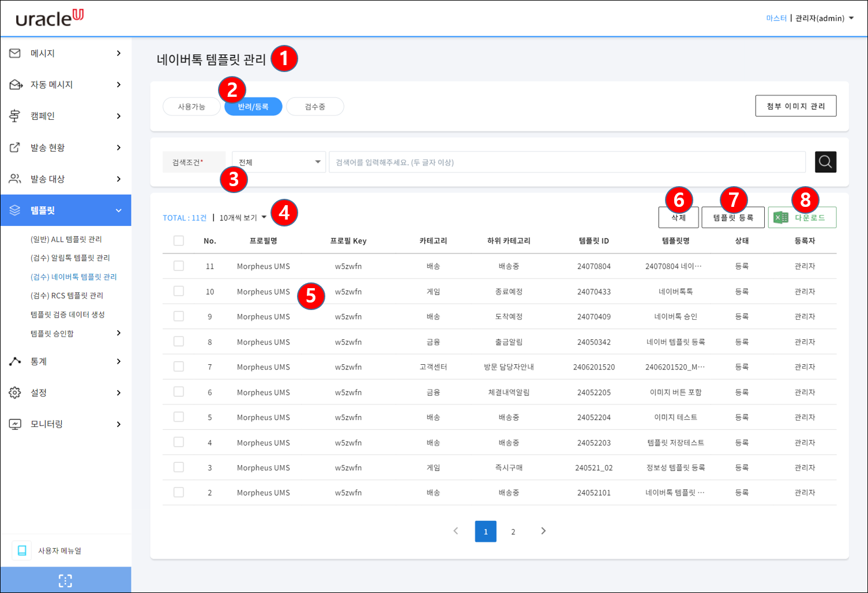Screen dimensions: 868x593
Task: Expand the 자동 메시지 menu chevron
Action: tap(119, 85)
